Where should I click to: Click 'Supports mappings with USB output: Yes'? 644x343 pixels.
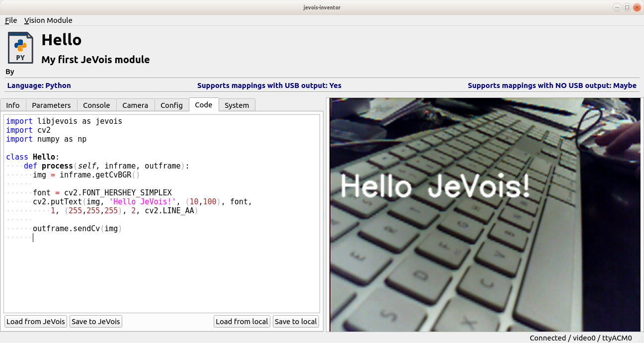tap(269, 86)
